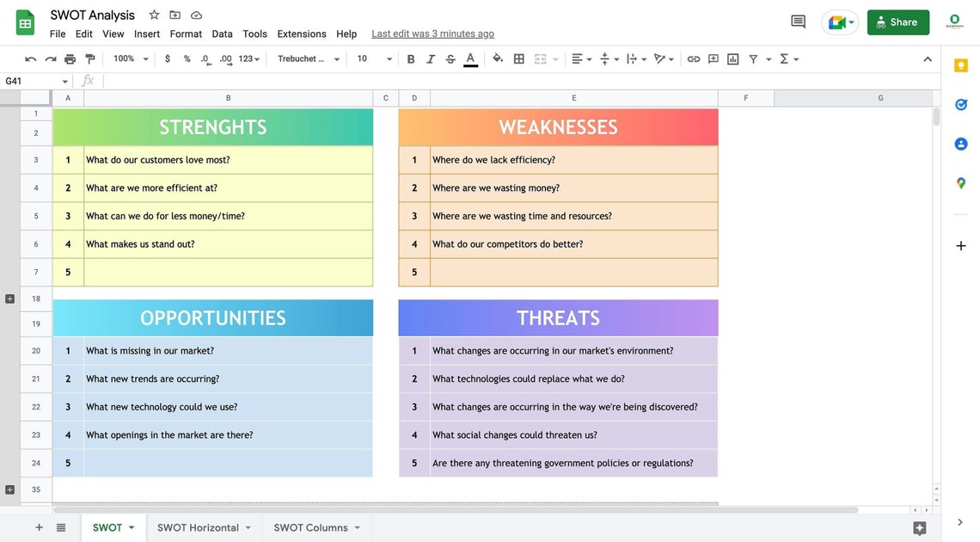
Task: Toggle bold formatting
Action: 410,59
